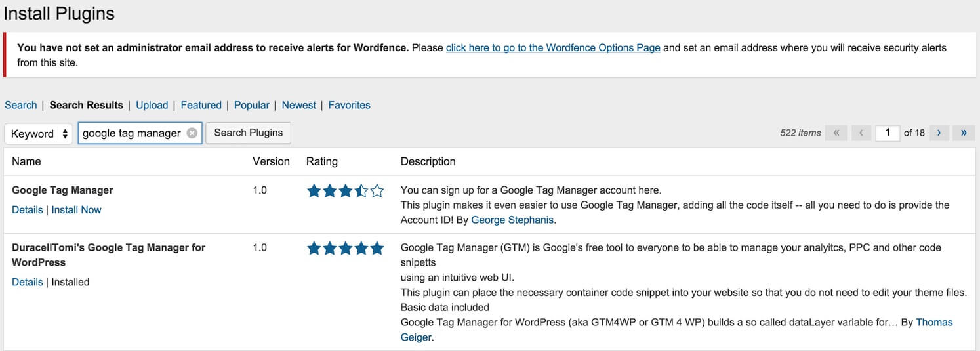This screenshot has height=351, width=980.
Task: Select the Search Results tab
Action: point(87,105)
